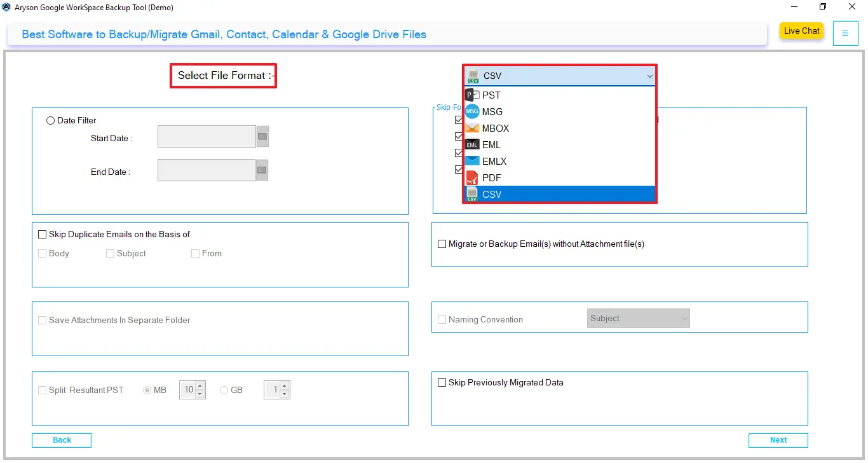This screenshot has width=868, height=463.
Task: Select the MBOX envelope icon
Action: click(x=471, y=128)
